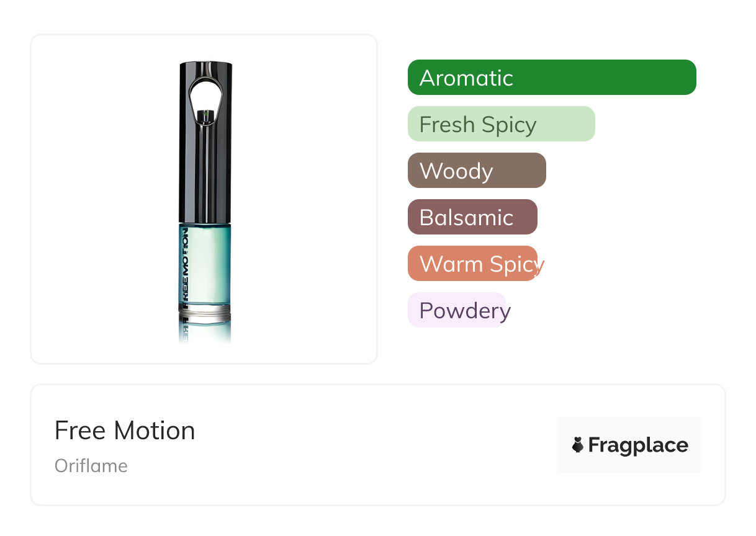The width and height of the screenshot is (756, 536).
Task: Click the teardrop cutout on the bottle cap
Action: coord(205,96)
